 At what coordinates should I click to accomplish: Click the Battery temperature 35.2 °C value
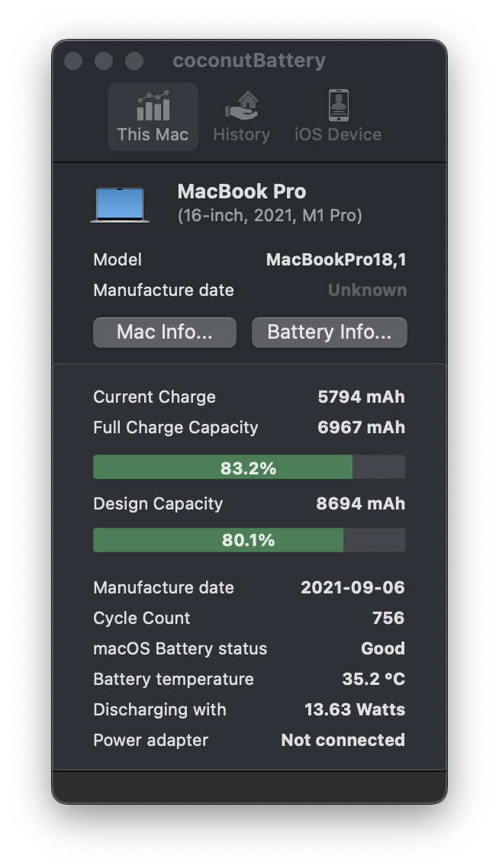pyautogui.click(x=373, y=679)
